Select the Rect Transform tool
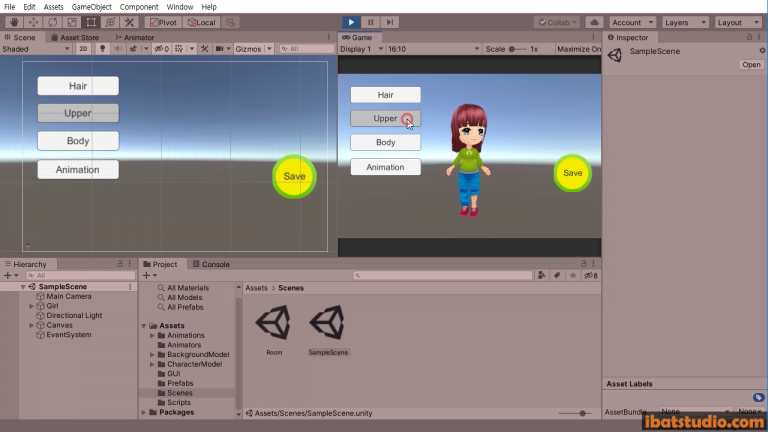The image size is (768, 432). click(91, 22)
